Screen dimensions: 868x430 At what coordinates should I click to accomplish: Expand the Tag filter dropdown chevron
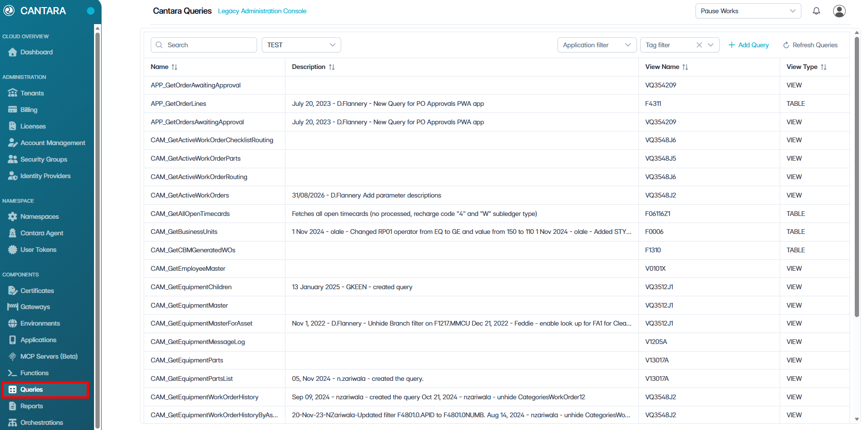click(711, 45)
